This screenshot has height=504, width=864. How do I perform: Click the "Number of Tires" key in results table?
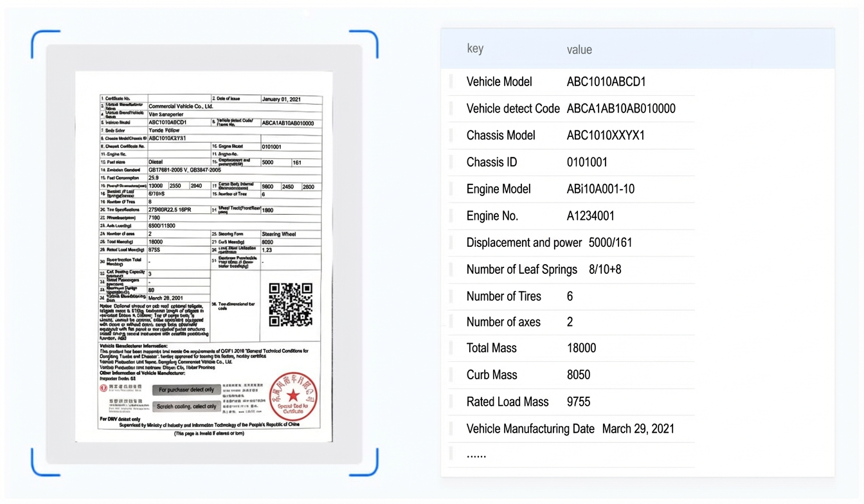[504, 296]
